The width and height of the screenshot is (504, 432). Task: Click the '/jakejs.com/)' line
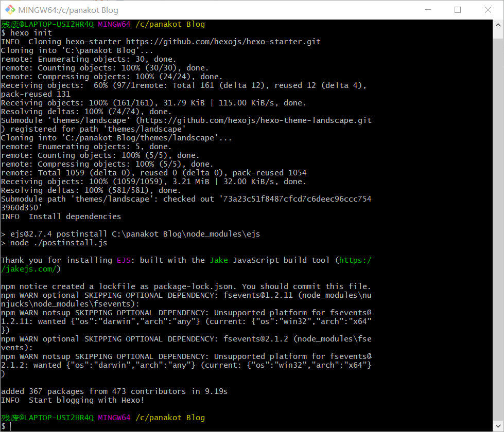click(31, 269)
